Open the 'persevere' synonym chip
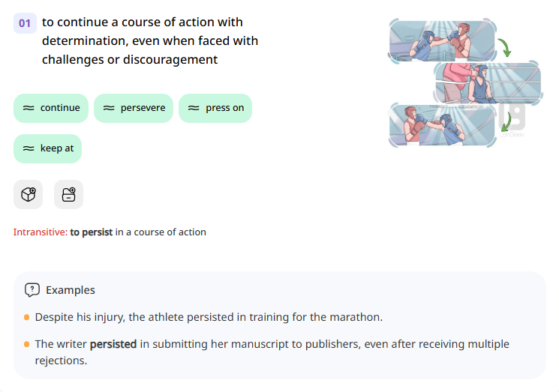The height and width of the screenshot is (392, 559). click(x=134, y=108)
